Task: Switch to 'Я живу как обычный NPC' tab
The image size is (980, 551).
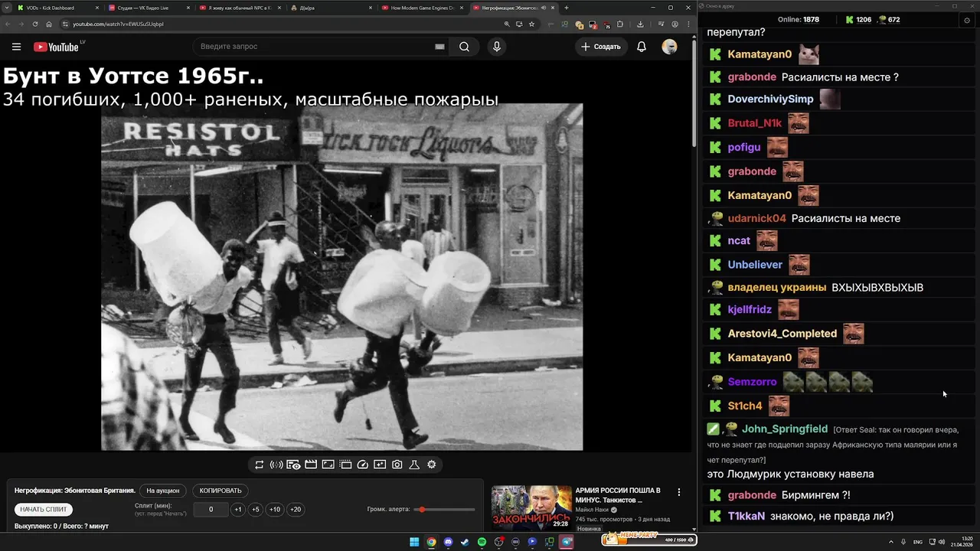Action: (x=238, y=8)
